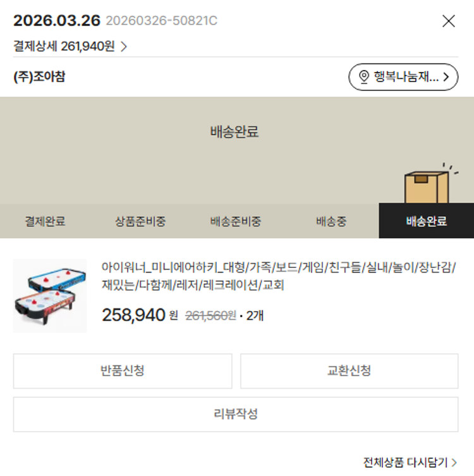Image resolution: width=474 pixels, height=476 pixels.
Task: Click the 전체상품 다시담기 link
Action: (405, 462)
